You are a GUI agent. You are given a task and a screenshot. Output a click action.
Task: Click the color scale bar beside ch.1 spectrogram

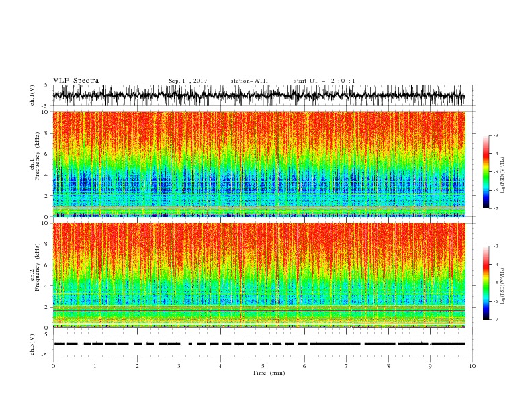point(486,172)
